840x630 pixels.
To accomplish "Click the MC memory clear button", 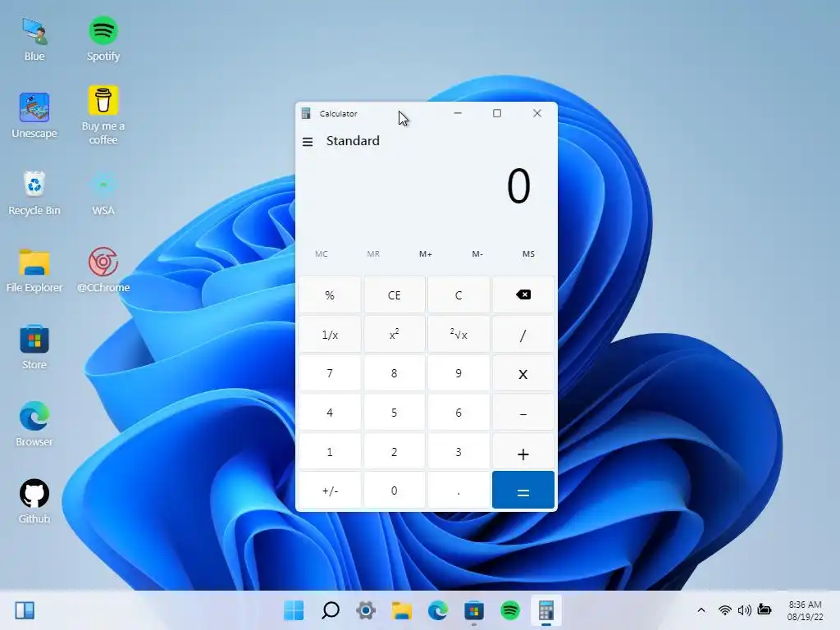I will click(322, 254).
